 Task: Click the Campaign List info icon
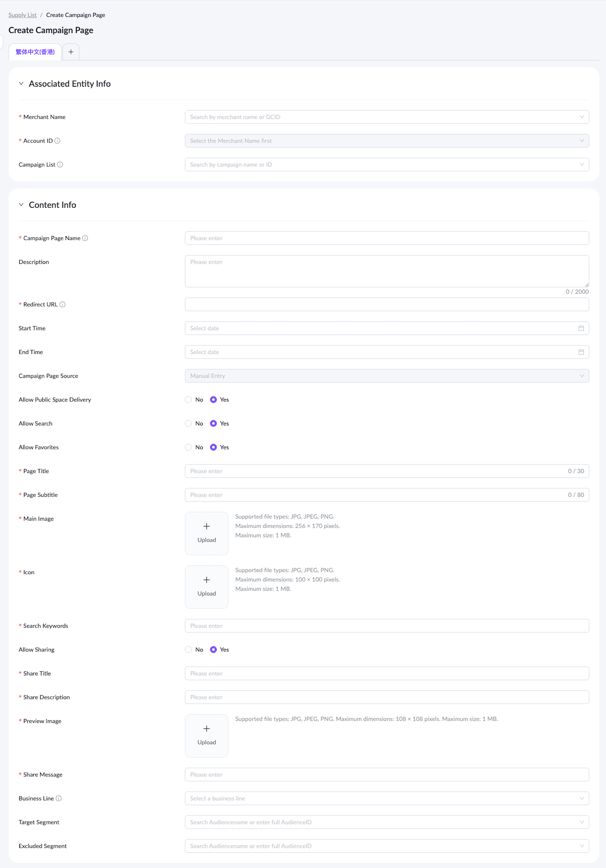coord(60,164)
